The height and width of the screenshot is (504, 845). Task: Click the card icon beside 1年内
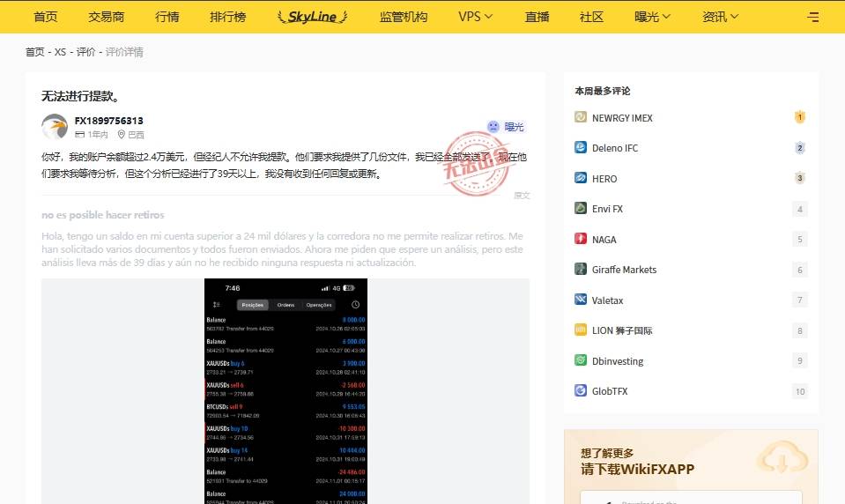click(80, 134)
